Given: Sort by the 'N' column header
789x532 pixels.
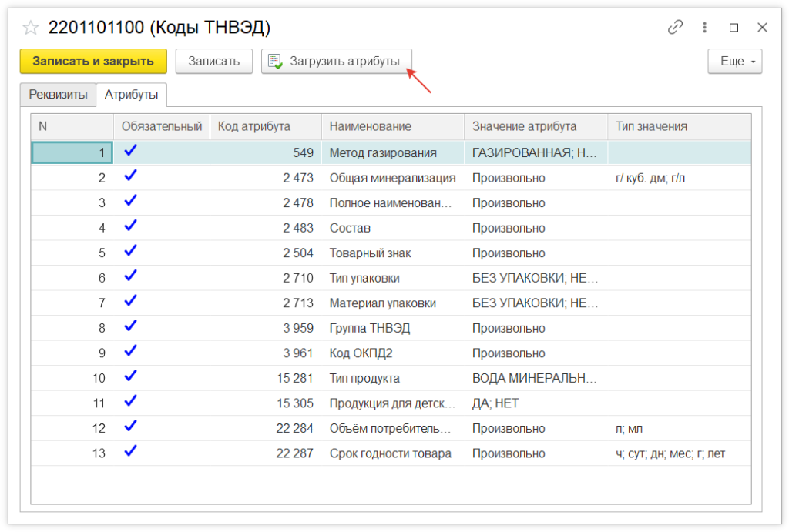Looking at the screenshot, I should tap(72, 127).
